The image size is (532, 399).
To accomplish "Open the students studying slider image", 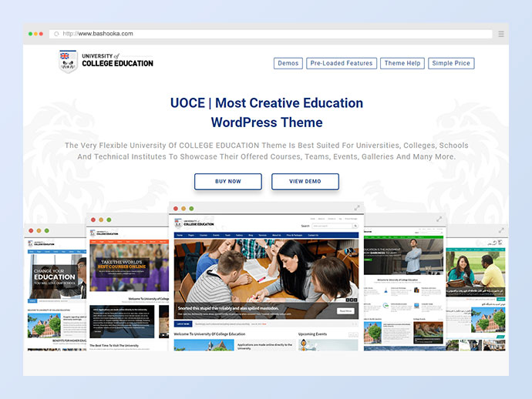I will pos(266,279).
